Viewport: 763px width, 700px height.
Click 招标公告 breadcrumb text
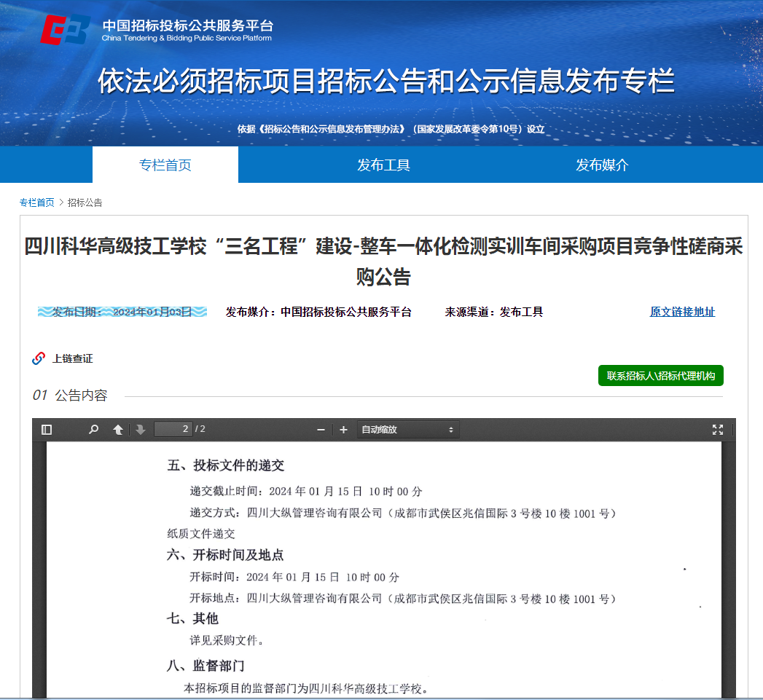85,202
